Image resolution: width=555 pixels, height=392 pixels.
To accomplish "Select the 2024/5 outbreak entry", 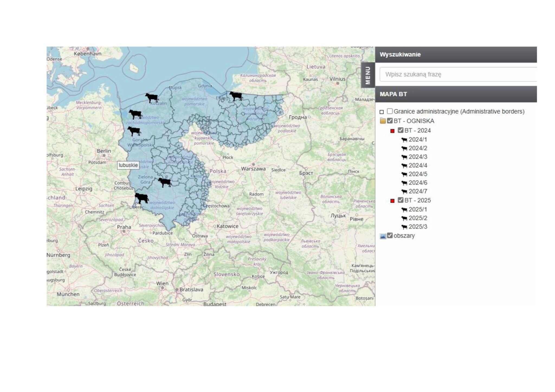I will 418,174.
